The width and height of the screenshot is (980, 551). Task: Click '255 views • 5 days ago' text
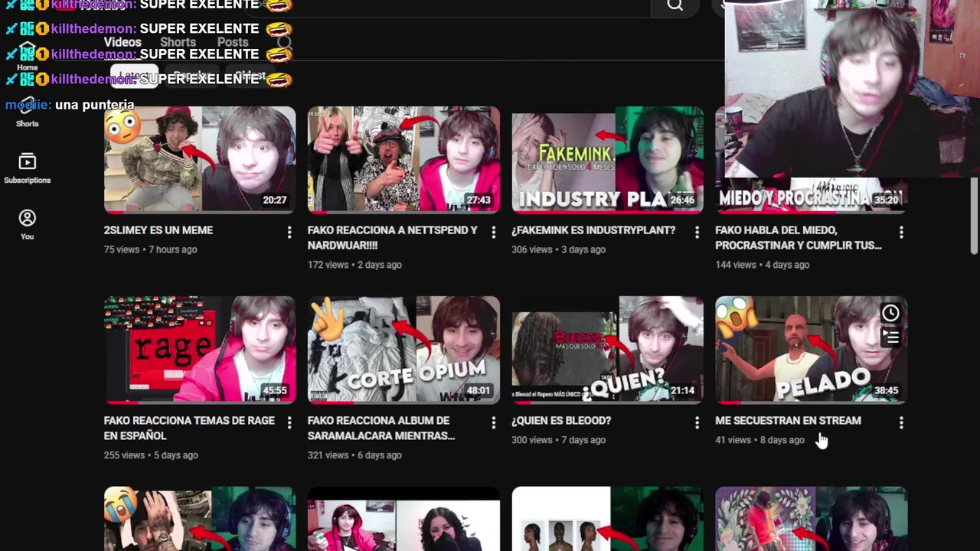[x=151, y=455]
